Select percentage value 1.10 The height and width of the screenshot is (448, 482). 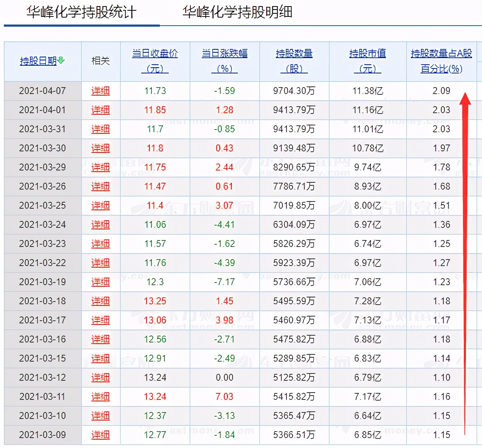point(441,378)
